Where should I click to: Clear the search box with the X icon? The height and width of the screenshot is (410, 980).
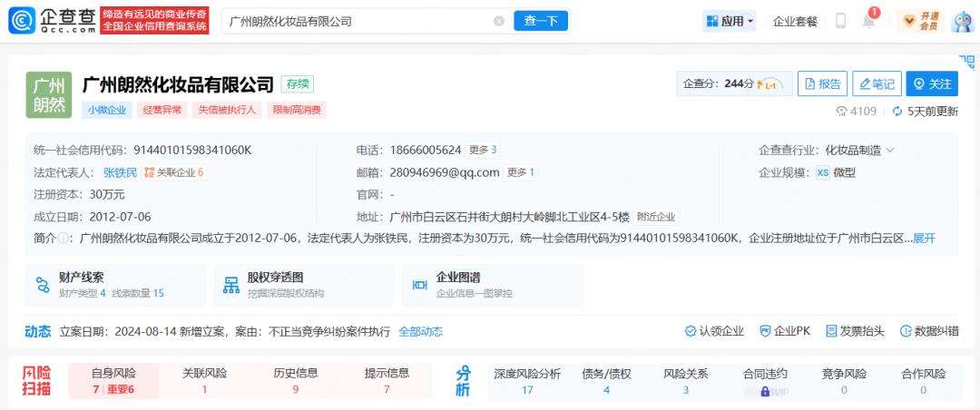[499, 21]
